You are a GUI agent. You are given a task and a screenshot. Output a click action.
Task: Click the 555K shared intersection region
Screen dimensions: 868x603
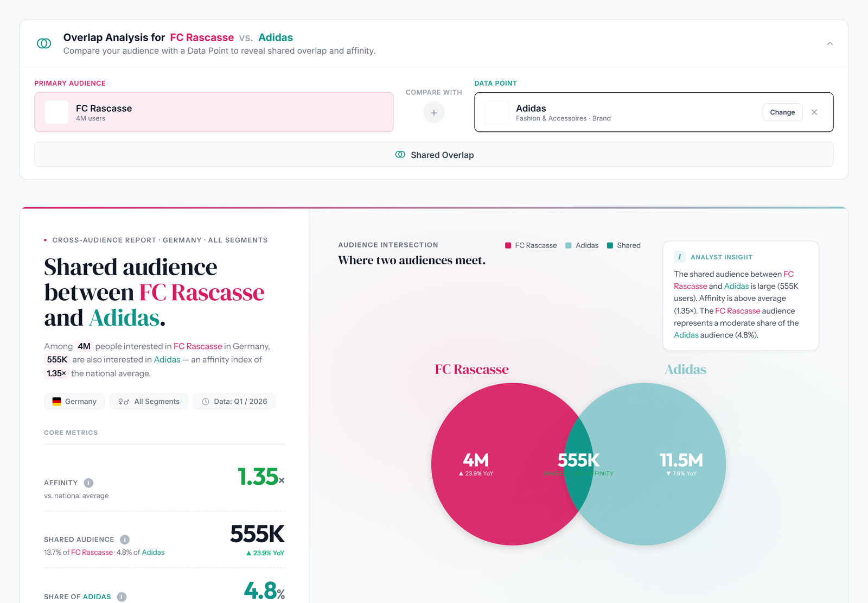click(x=578, y=464)
